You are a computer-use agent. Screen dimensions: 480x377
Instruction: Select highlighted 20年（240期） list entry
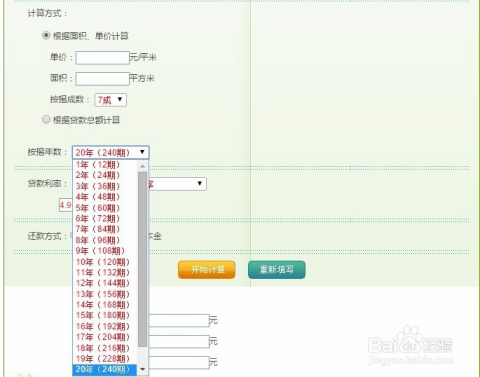tap(105, 370)
